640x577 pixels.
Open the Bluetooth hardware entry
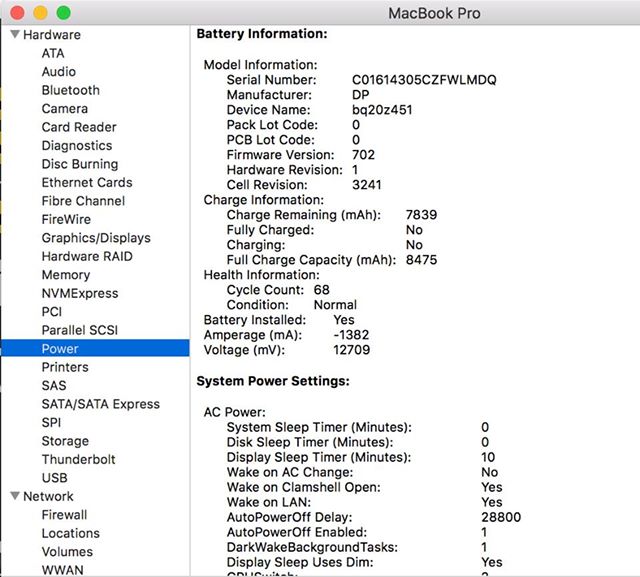pos(71,90)
